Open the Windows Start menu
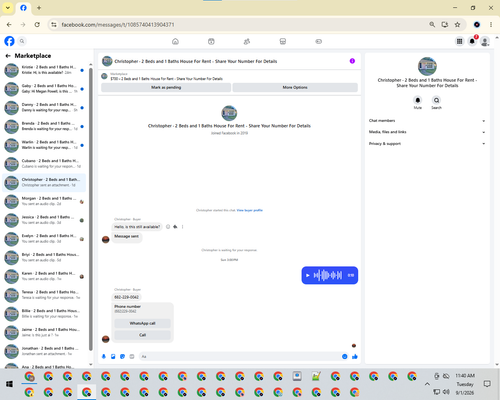The height and width of the screenshot is (400, 500). click(x=9, y=384)
